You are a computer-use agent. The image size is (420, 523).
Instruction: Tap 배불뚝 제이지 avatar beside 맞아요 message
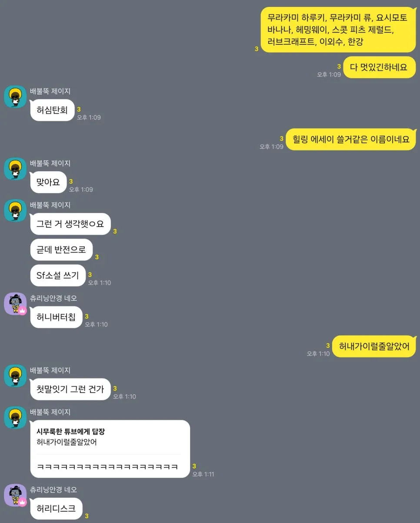tap(15, 169)
